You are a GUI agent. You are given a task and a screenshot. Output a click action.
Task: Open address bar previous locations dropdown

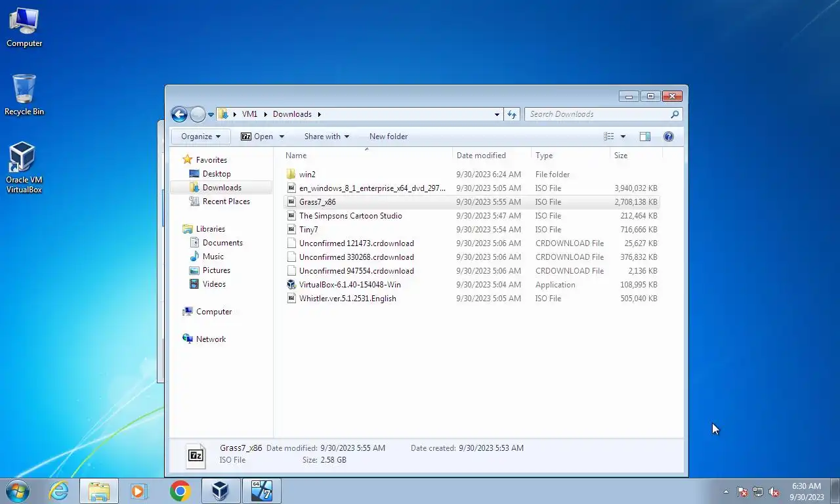[x=497, y=114]
